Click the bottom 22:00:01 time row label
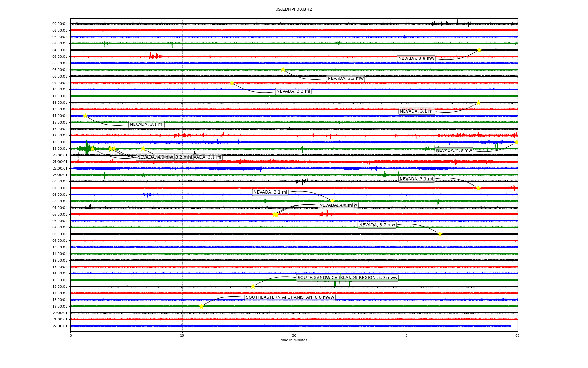588x368 pixels. (x=60, y=326)
